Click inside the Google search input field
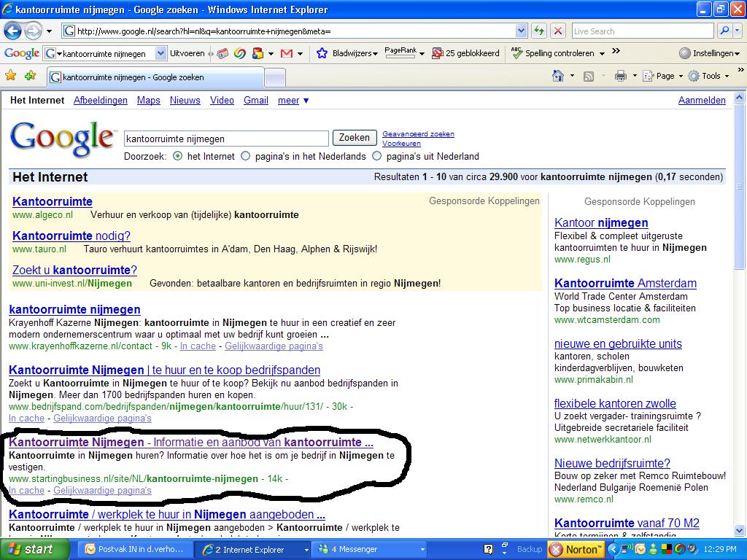 tap(226, 139)
